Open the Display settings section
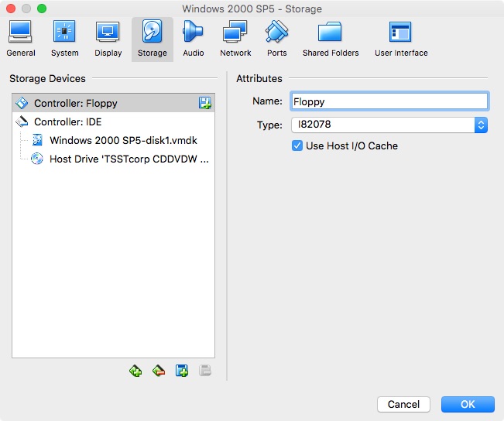Image resolution: width=504 pixels, height=421 pixels. pos(108,39)
